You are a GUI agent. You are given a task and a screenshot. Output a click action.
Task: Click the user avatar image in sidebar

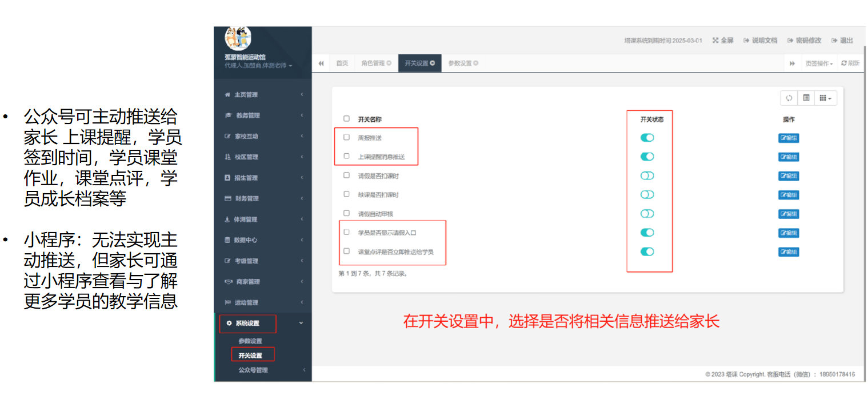[x=238, y=38]
